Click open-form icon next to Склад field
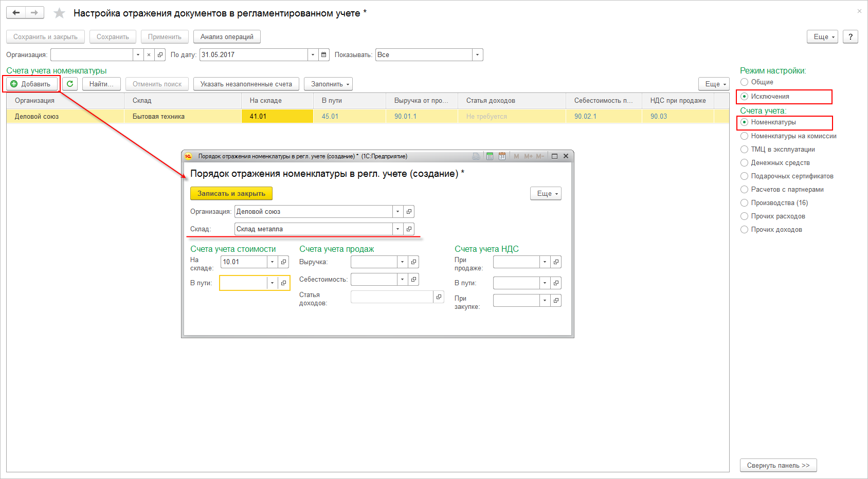The height and width of the screenshot is (479, 868). tap(409, 229)
